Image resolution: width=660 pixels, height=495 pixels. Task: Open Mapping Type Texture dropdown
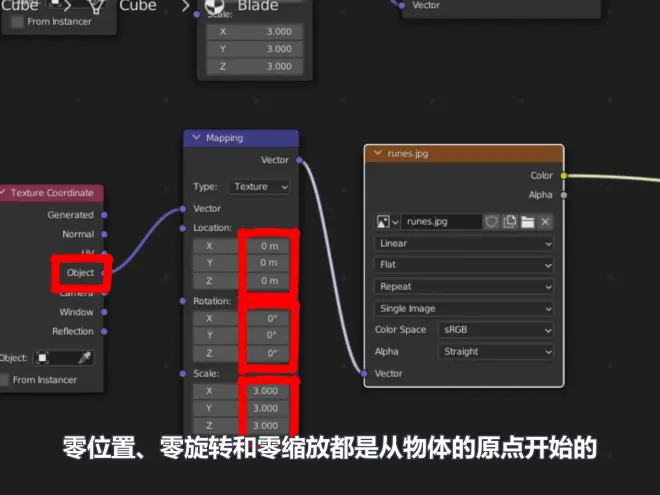click(259, 186)
